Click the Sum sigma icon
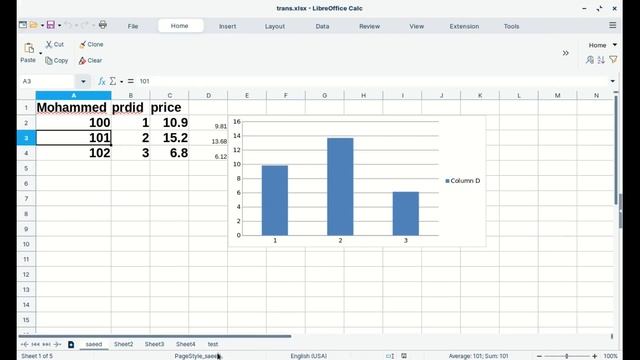The height and width of the screenshot is (360, 640). [113, 81]
